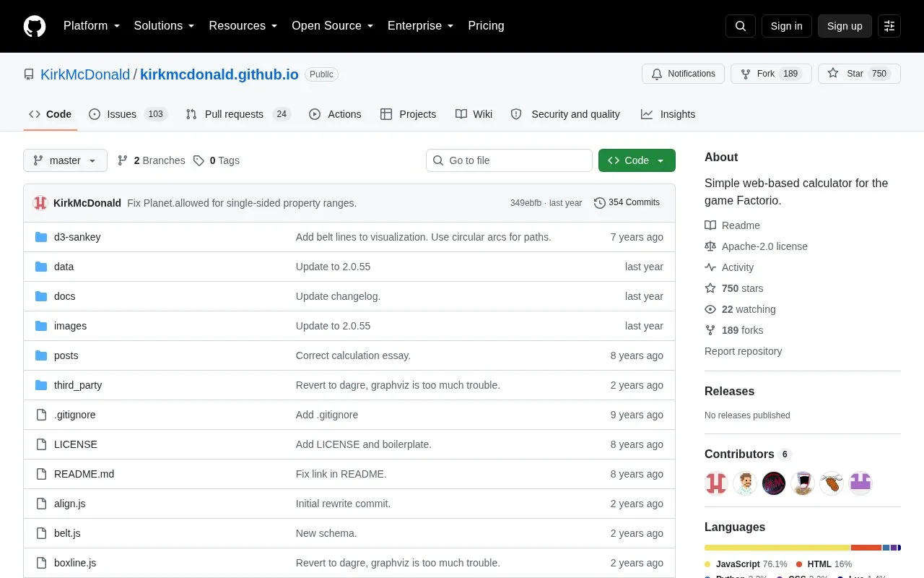This screenshot has width=924, height=578.
Task: Open the Readme link in About
Action: (x=732, y=225)
